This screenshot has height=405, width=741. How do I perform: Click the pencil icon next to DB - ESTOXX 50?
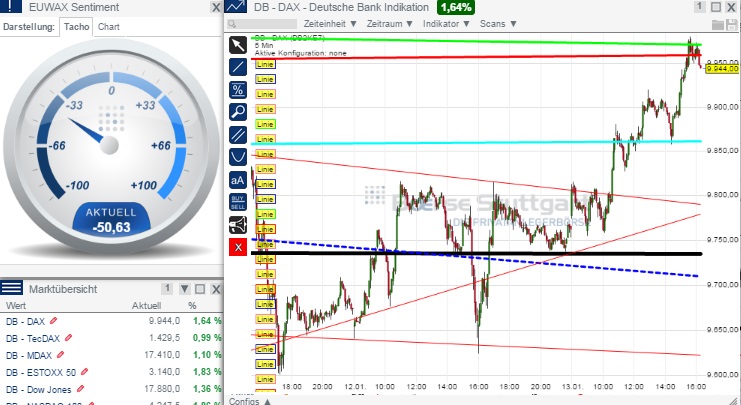[85, 372]
